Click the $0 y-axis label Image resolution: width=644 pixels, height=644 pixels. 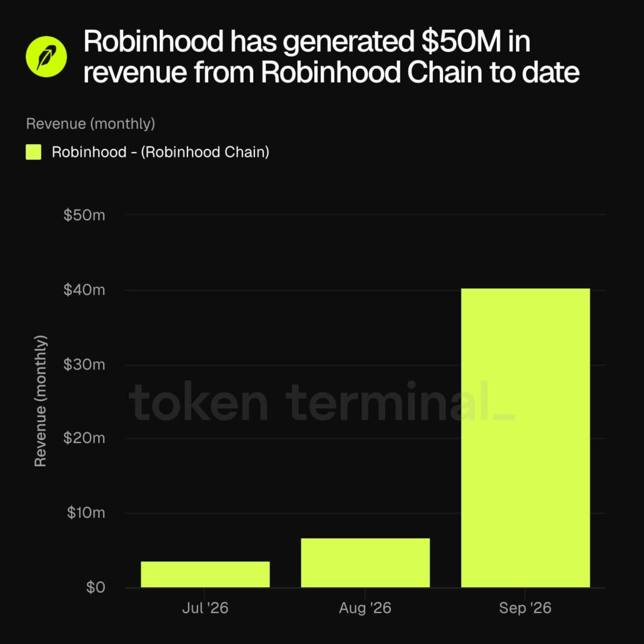click(96, 587)
